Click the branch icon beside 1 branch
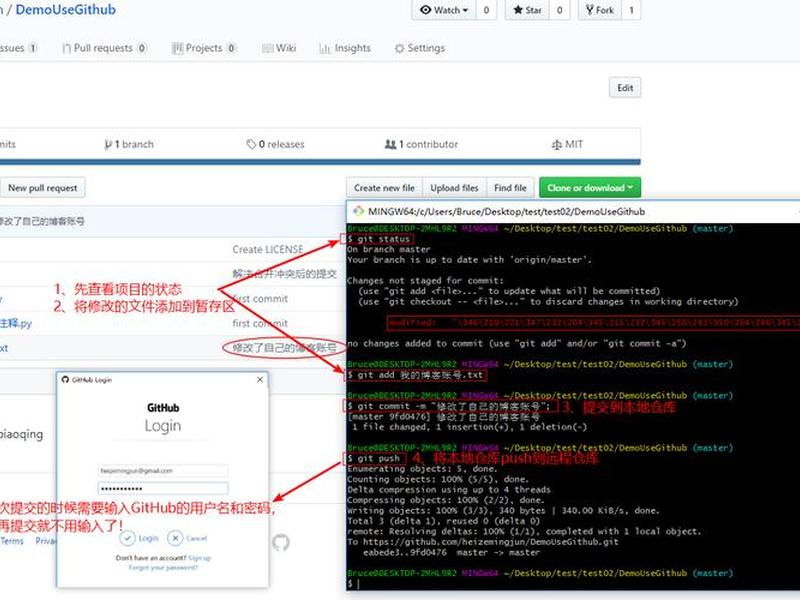 [108, 145]
